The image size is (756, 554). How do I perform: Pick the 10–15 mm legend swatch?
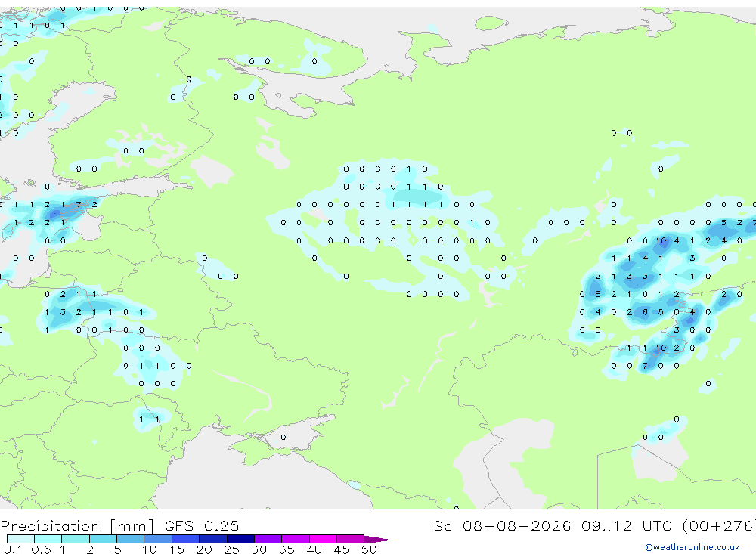[x=158, y=539]
